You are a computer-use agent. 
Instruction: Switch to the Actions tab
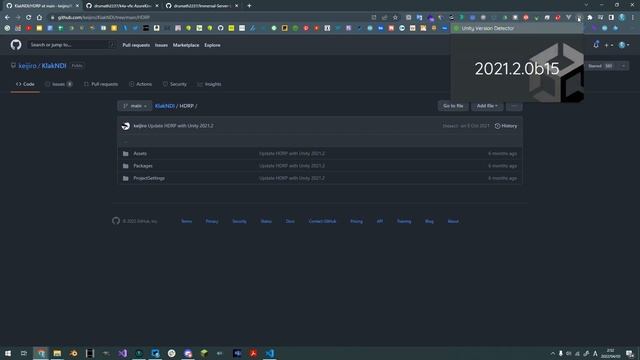(x=140, y=84)
